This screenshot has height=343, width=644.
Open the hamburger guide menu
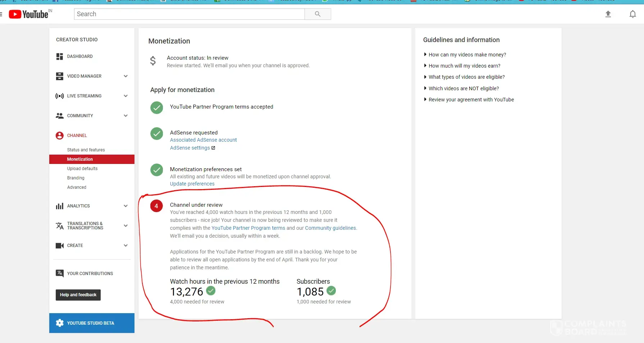1,14
